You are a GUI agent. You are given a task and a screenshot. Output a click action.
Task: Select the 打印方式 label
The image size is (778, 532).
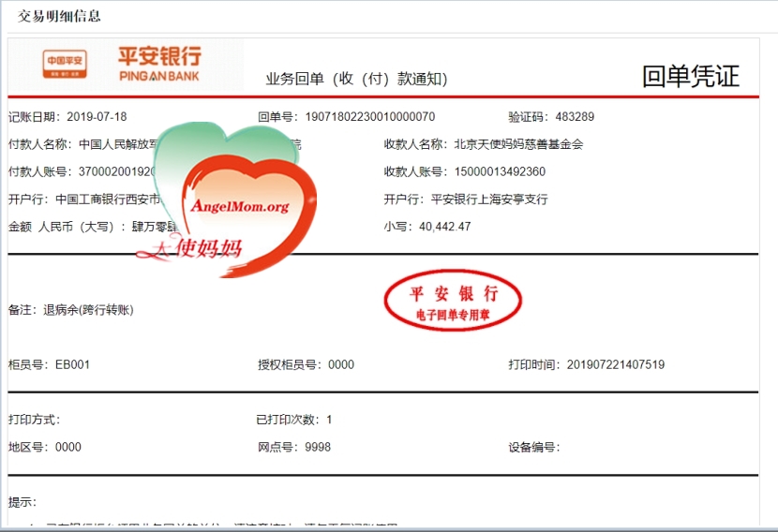[x=35, y=420]
